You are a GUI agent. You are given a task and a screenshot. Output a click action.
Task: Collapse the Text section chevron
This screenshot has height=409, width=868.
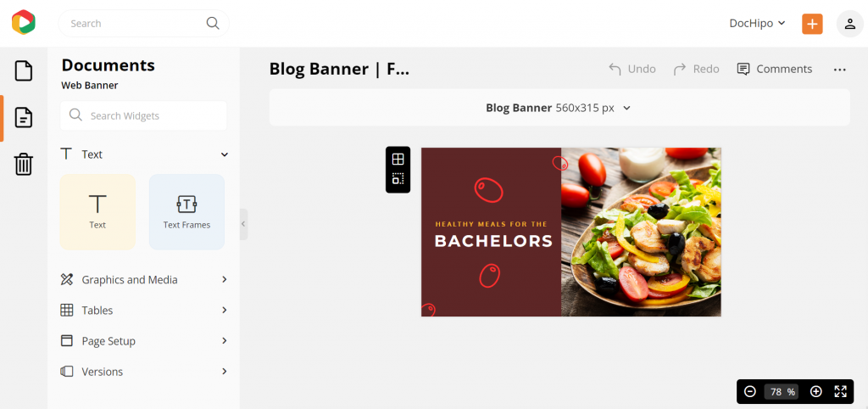[224, 154]
